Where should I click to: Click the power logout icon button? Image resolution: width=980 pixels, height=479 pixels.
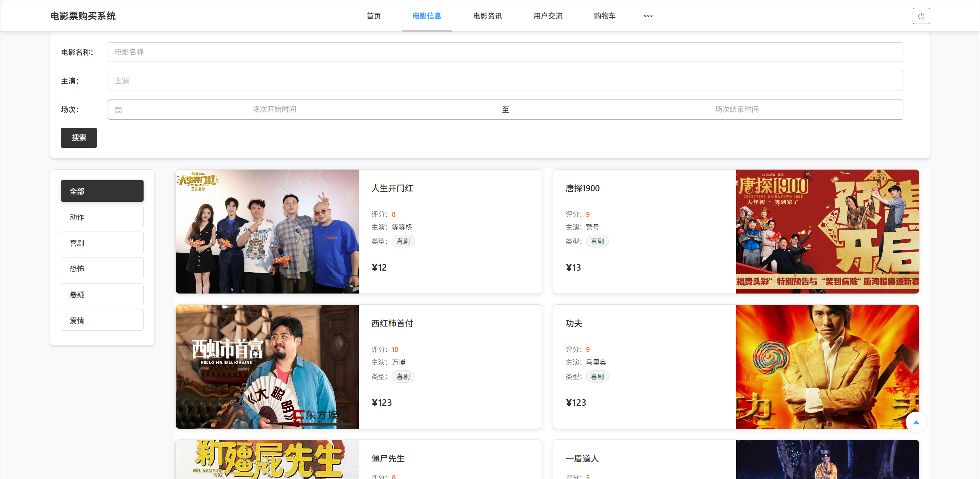[x=921, y=16]
